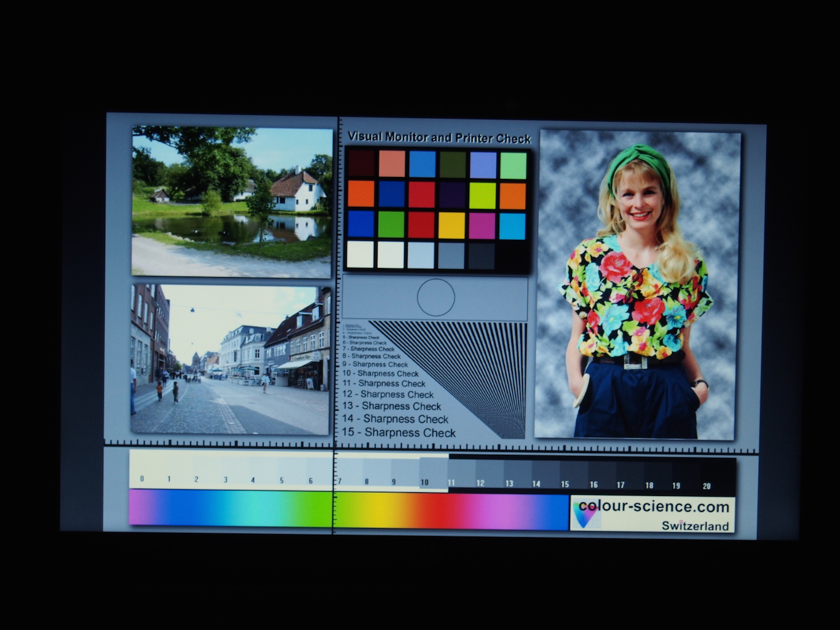Select the magenta color checker patch
The height and width of the screenshot is (630, 840).
482,226
